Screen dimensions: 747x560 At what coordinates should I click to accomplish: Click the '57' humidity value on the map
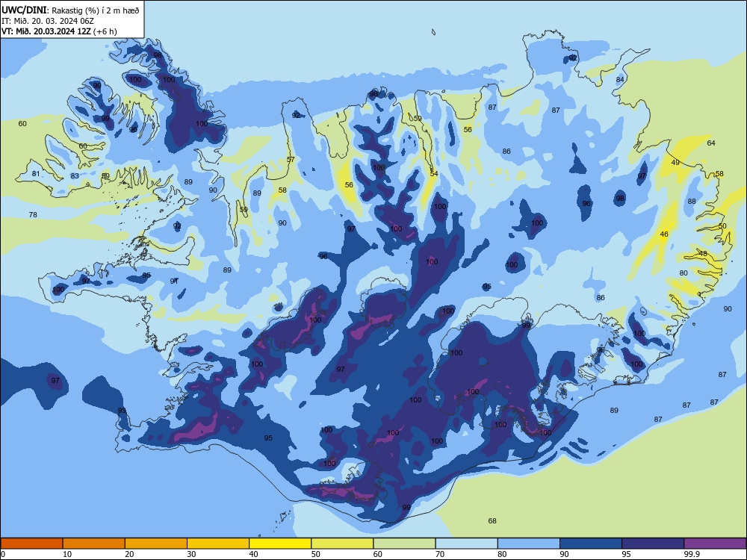[x=291, y=160]
